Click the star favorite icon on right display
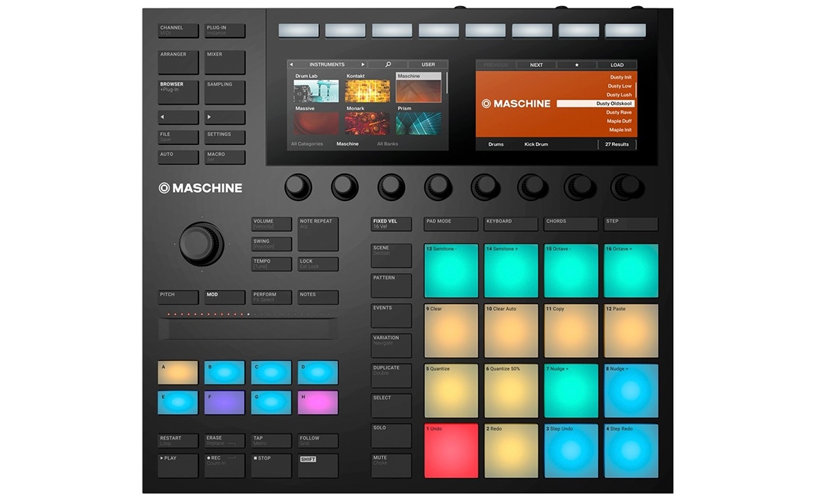821x504 pixels. tap(576, 65)
